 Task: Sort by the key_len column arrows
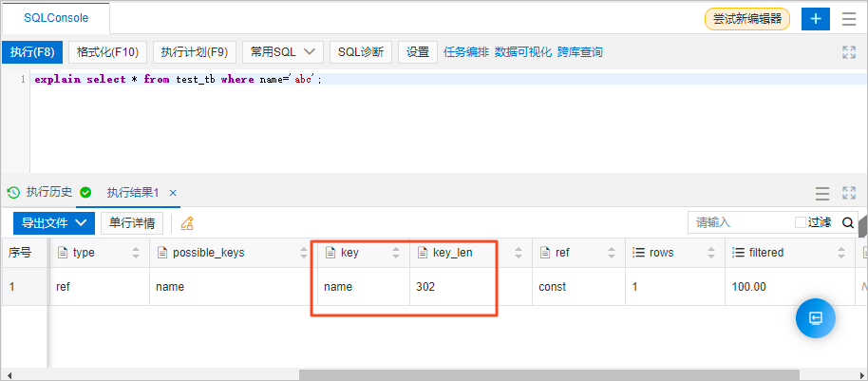point(519,253)
